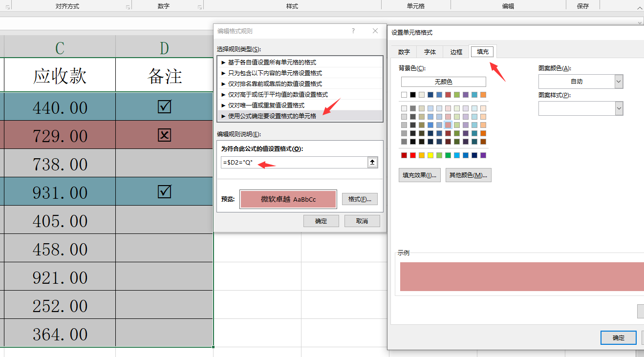Switch to the 边框 tab

pos(456,52)
